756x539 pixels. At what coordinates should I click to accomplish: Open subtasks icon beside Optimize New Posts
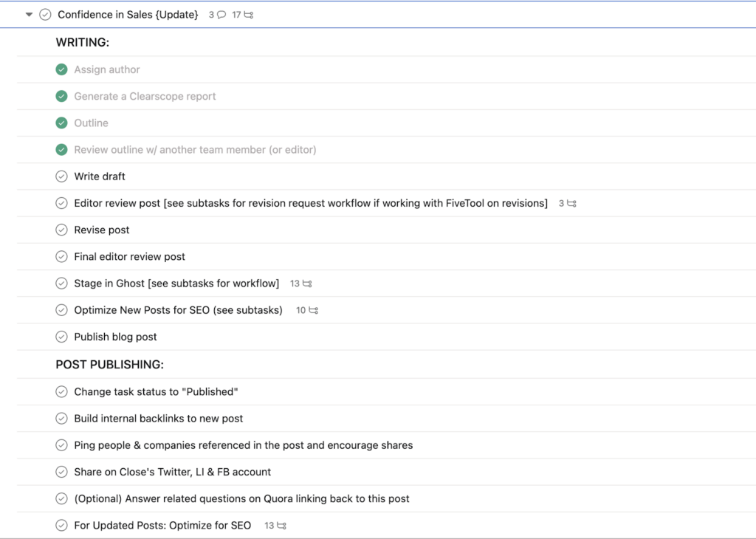(307, 310)
